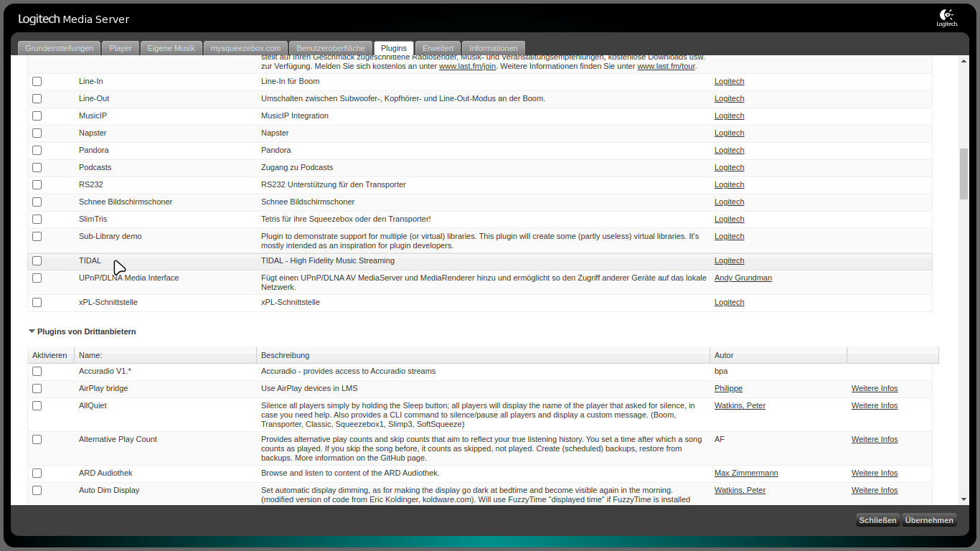
Task: Select the TIDAL plugin name text
Action: pos(90,260)
